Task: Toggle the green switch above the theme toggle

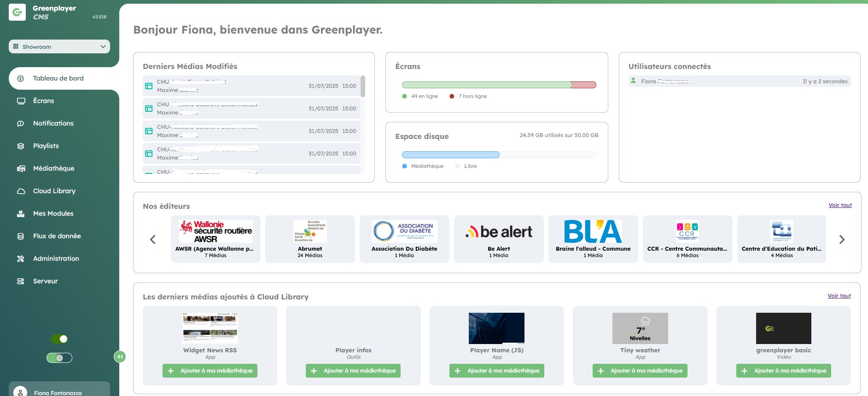Action: coord(59,339)
